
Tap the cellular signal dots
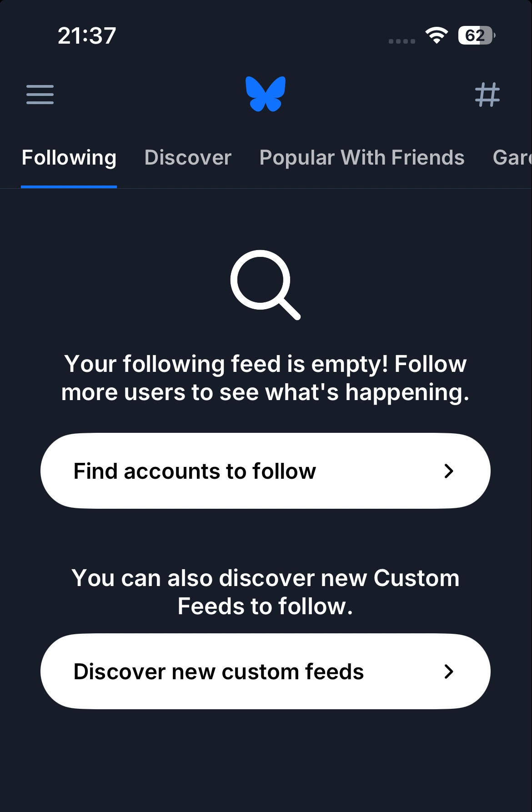pyautogui.click(x=402, y=41)
